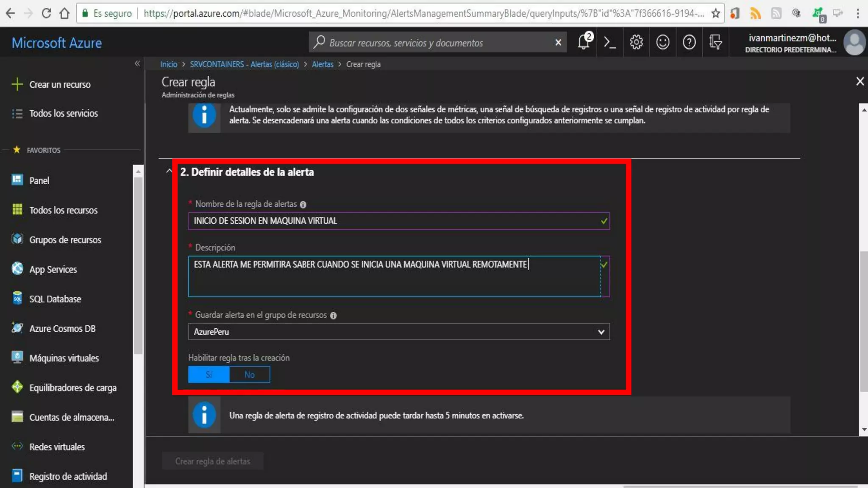Open Máquinas virtuales in the sidebar
This screenshot has width=868, height=488.
click(x=64, y=358)
